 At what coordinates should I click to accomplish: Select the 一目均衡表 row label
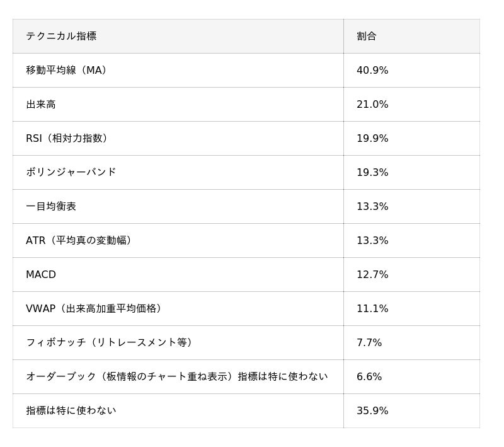coord(51,206)
